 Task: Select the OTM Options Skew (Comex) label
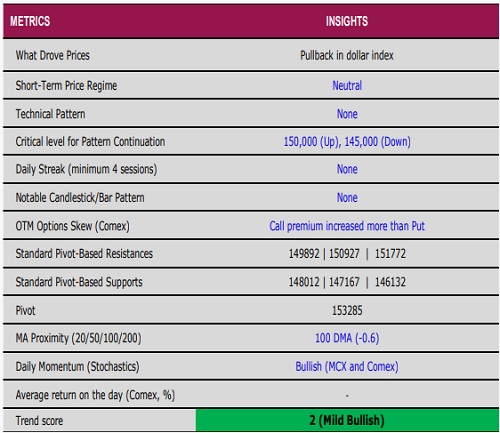click(72, 226)
